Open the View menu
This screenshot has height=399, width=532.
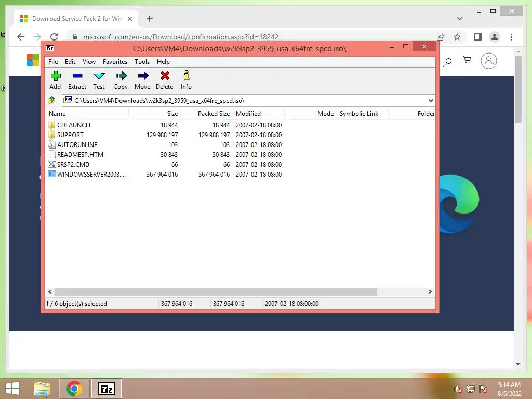click(x=89, y=62)
